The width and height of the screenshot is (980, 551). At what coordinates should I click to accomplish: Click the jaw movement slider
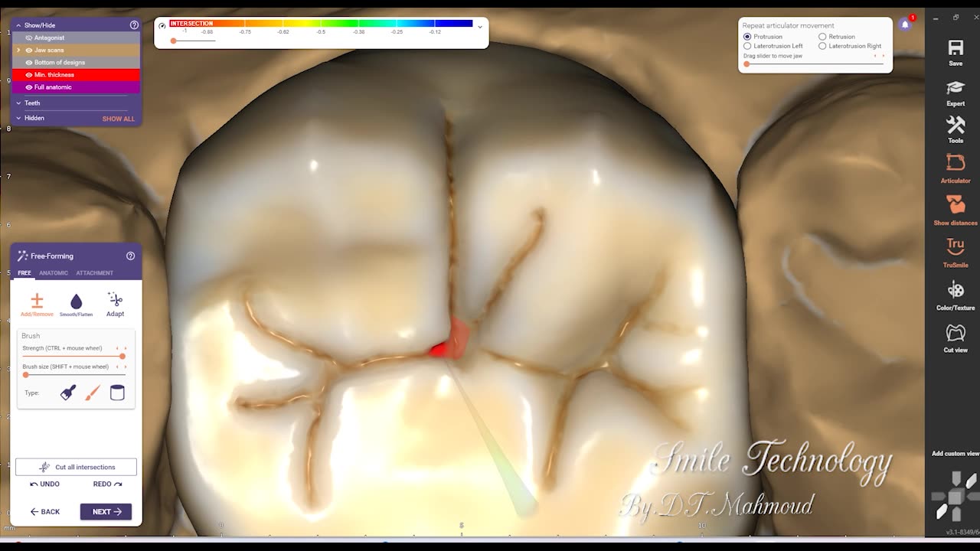814,64
